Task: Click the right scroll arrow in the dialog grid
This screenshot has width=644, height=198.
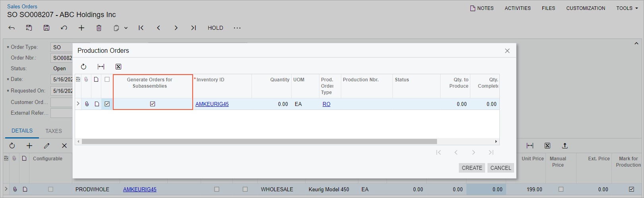Action: (496, 141)
